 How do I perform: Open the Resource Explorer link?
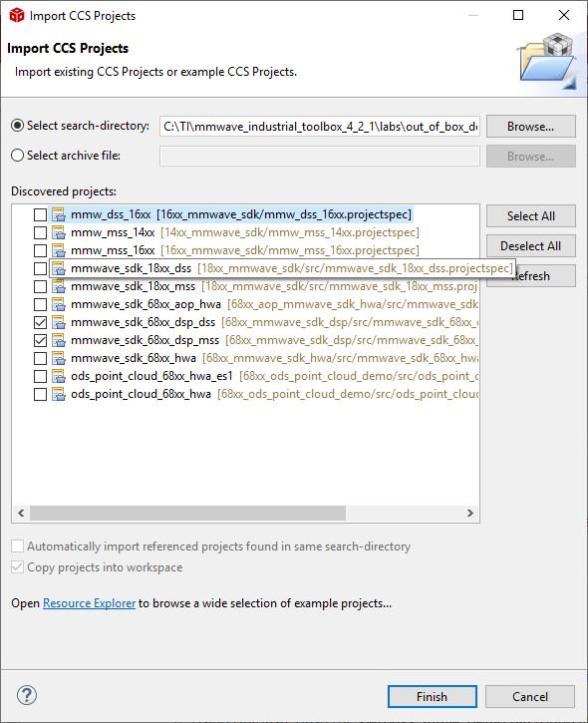(x=89, y=603)
